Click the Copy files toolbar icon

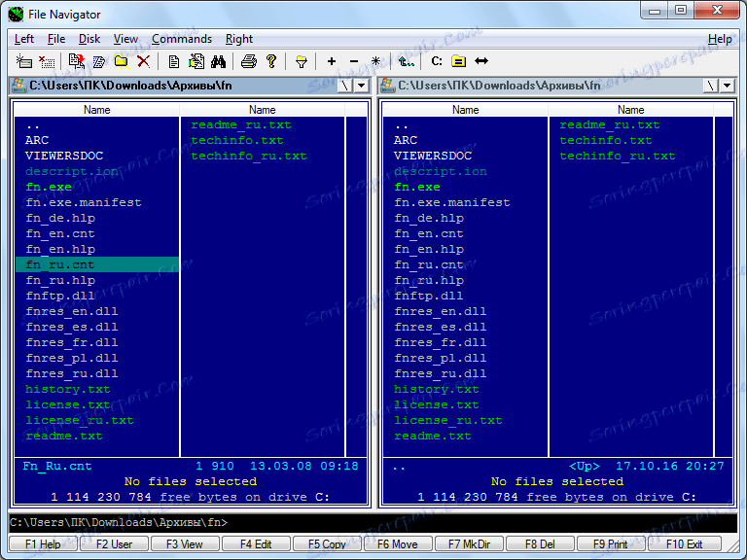(x=76, y=61)
